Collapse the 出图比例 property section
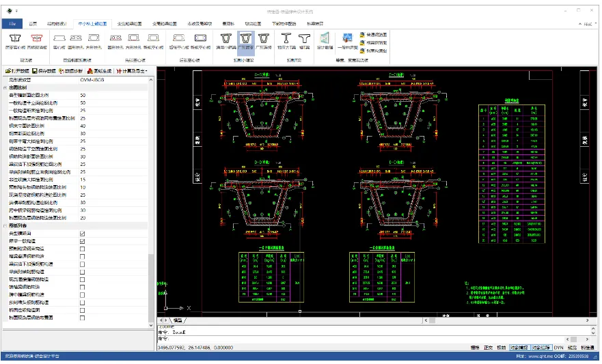 (x=4, y=87)
